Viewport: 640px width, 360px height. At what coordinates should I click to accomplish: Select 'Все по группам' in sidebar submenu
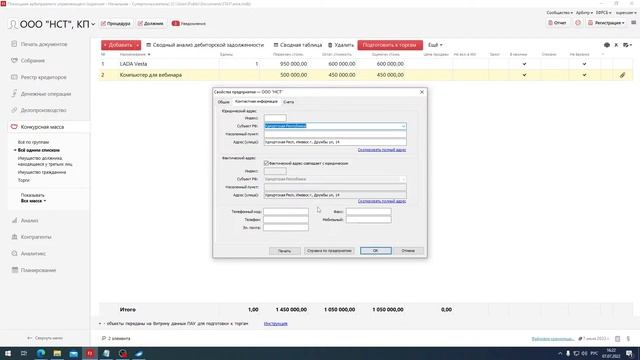tap(33, 142)
